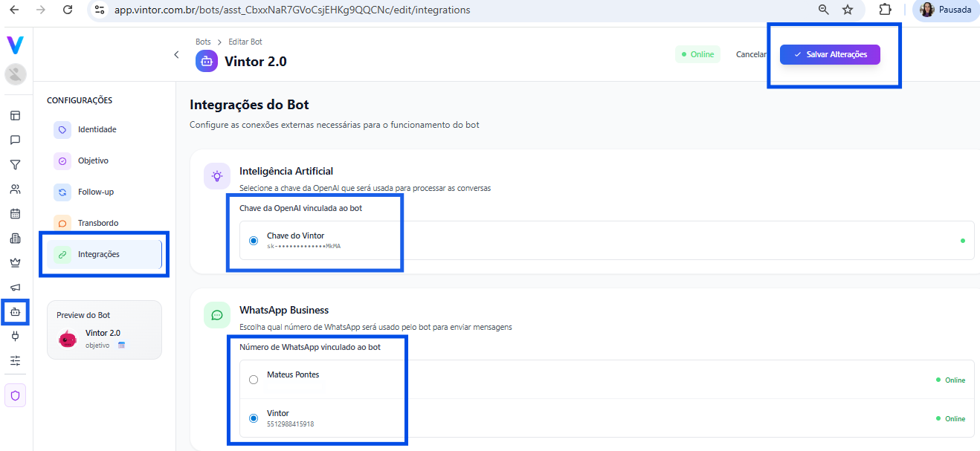Click the Vintor 2.0 page title
This screenshot has width=980, height=451.
pyautogui.click(x=256, y=62)
